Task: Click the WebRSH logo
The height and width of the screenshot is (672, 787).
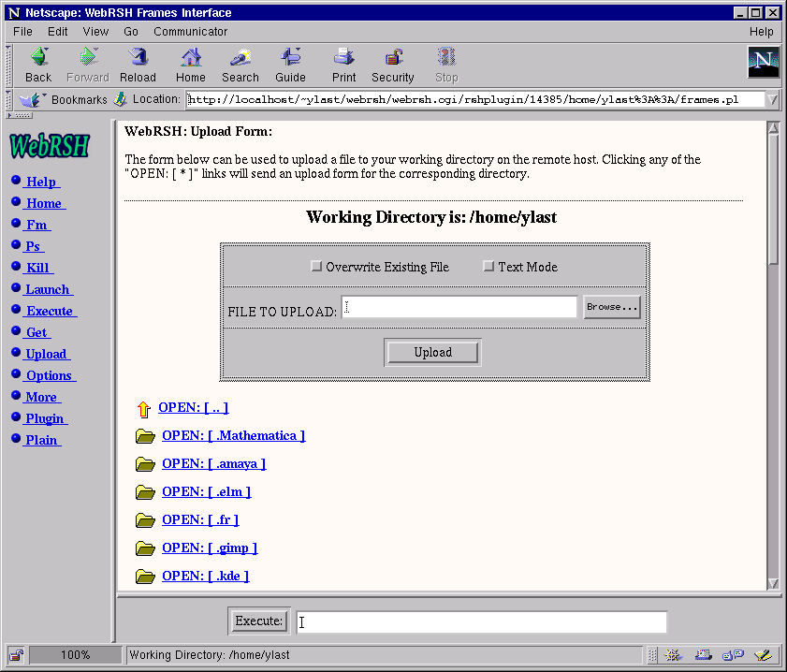Action: point(50,146)
